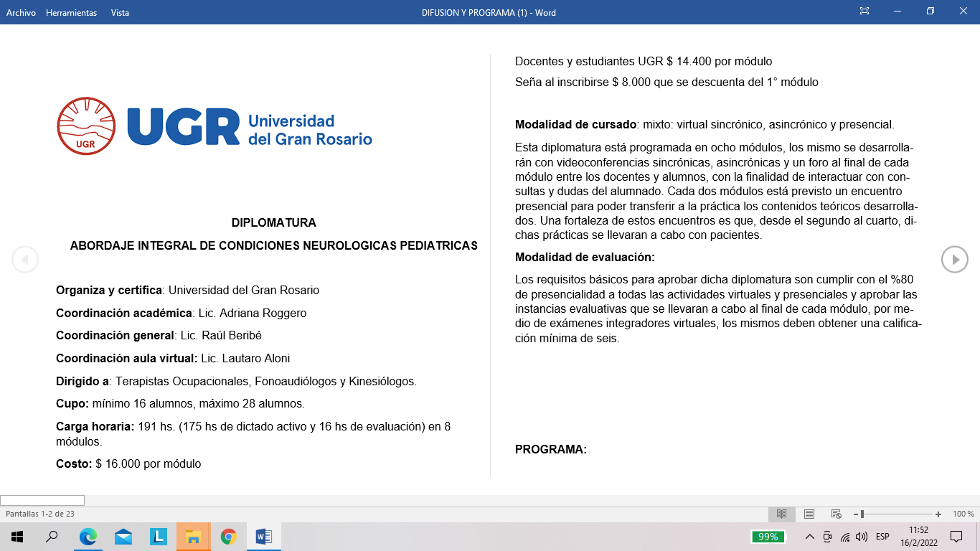Open the Herramientas menu
The height and width of the screenshot is (551, 980).
72,12
